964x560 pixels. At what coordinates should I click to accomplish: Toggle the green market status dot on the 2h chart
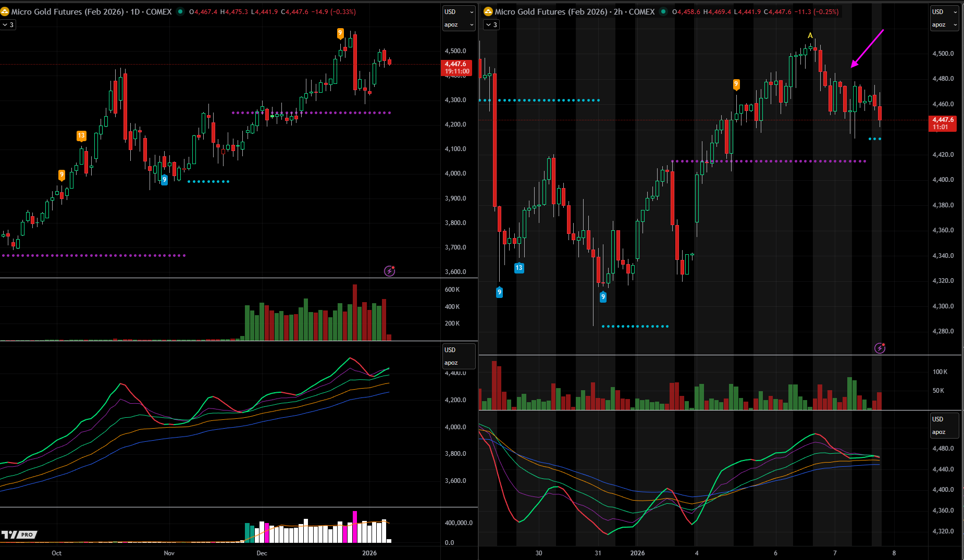point(663,11)
